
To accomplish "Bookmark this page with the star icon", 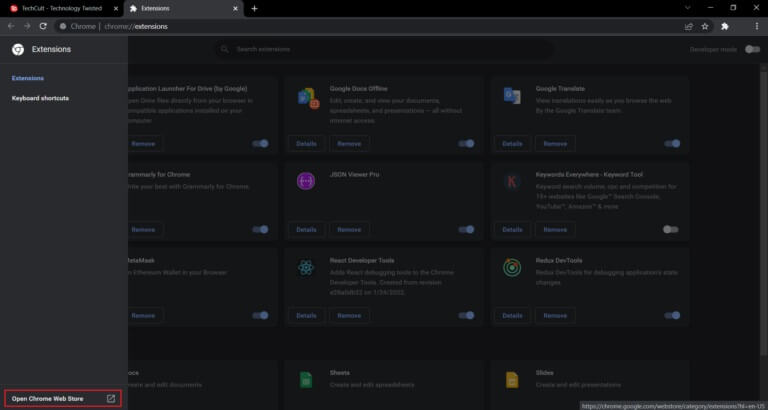I will click(x=705, y=26).
